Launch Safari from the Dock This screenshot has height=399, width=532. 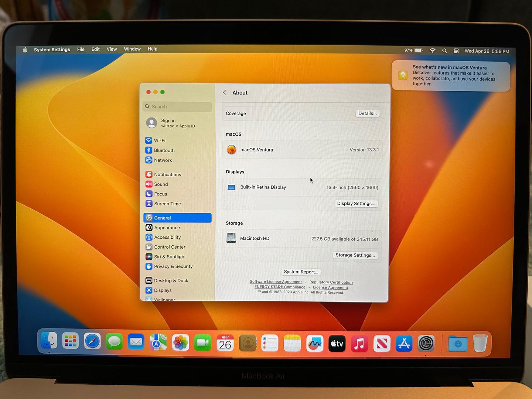(92, 341)
